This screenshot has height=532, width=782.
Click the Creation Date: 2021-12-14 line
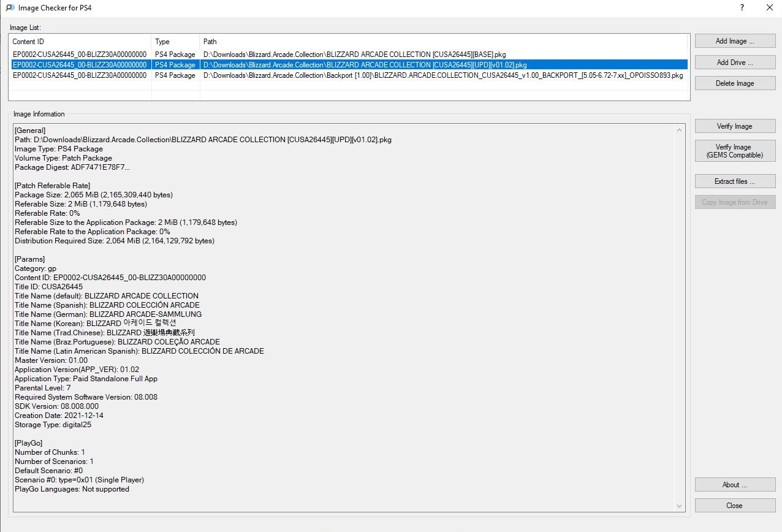59,416
